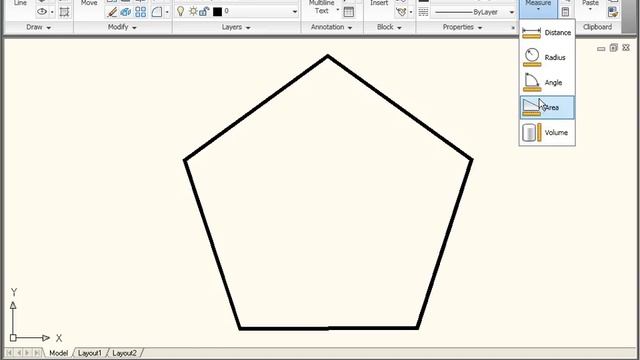Click the Distance ruler icon
Screen dimensions: 640x360
point(531,33)
